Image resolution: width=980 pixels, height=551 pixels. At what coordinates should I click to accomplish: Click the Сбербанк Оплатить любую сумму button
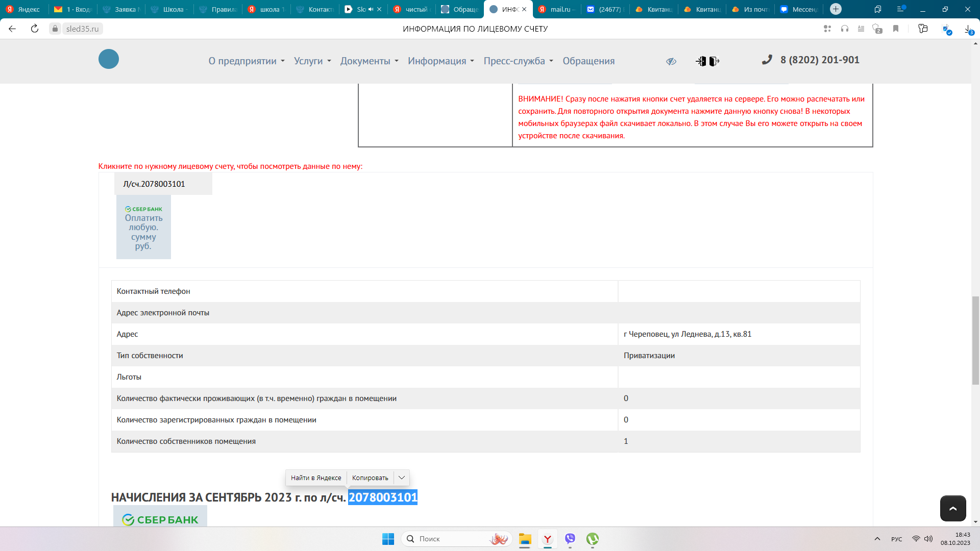(x=143, y=228)
